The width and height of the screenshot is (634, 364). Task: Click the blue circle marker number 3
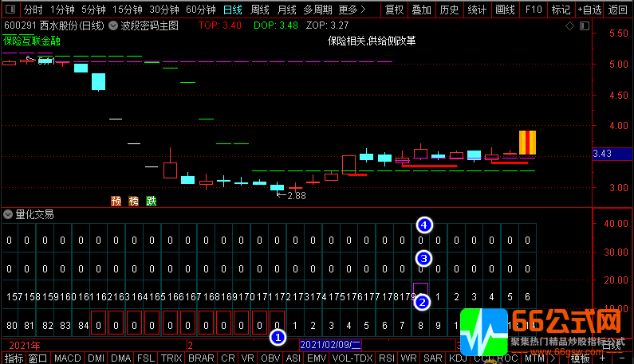tap(424, 259)
